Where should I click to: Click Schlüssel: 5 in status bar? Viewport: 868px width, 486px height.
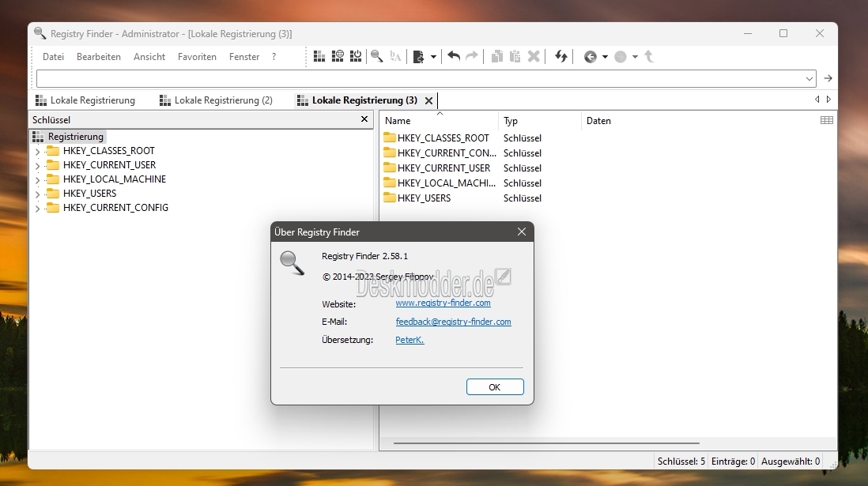[x=681, y=461]
